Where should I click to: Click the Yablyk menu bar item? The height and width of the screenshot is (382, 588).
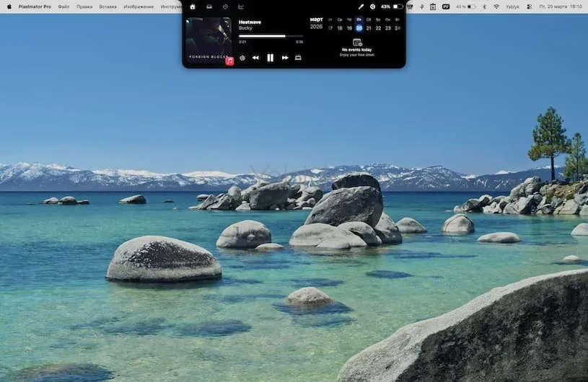coord(513,6)
